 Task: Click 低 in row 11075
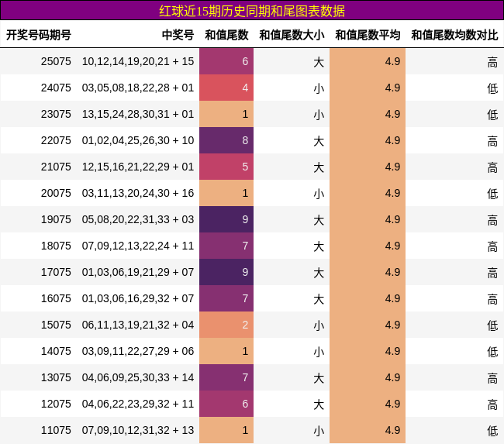pos(492,431)
